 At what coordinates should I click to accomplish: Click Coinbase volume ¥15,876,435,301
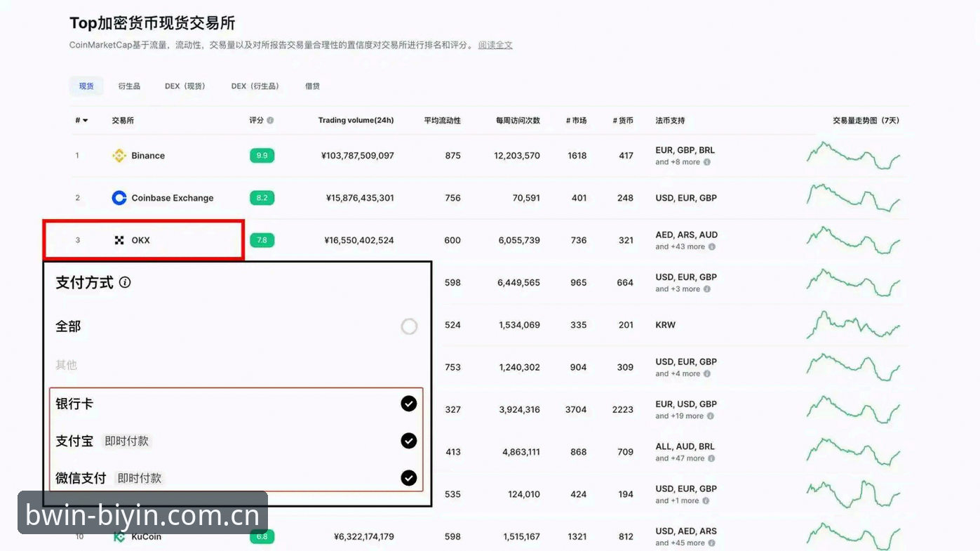pyautogui.click(x=360, y=198)
